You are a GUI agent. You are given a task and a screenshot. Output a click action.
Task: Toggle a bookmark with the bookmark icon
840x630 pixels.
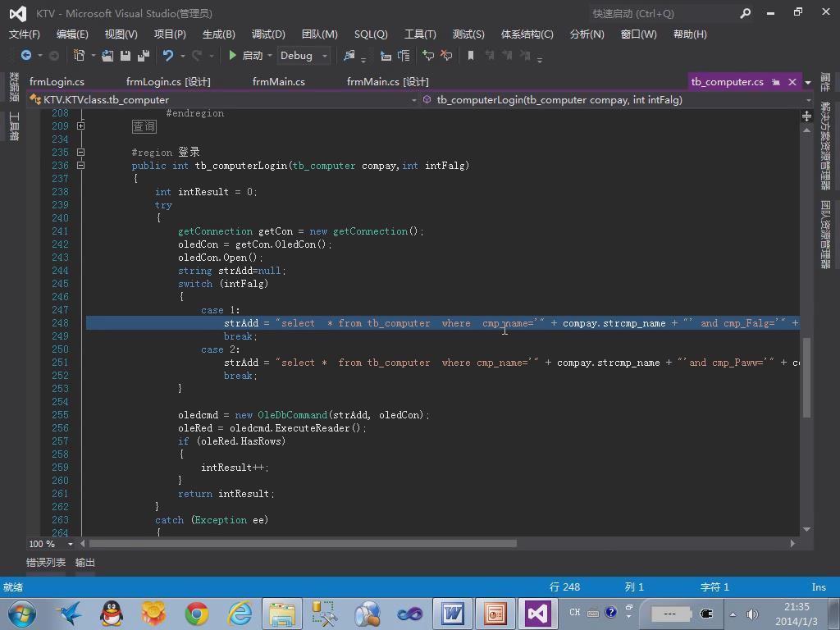coord(471,55)
